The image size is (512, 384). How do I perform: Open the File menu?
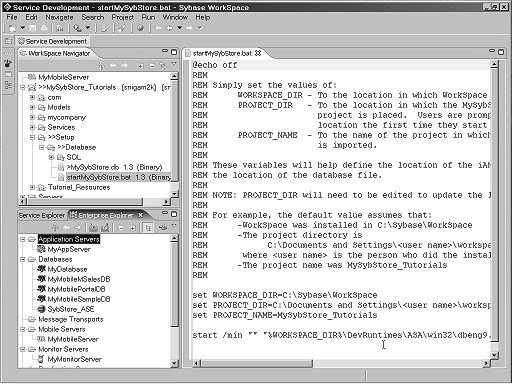[12, 17]
